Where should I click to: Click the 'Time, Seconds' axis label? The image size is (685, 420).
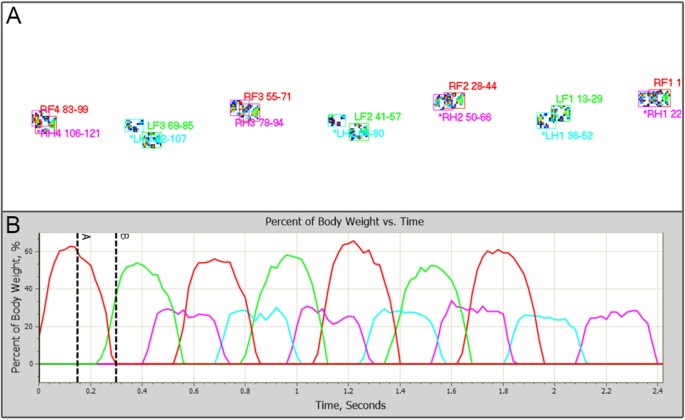point(351,405)
